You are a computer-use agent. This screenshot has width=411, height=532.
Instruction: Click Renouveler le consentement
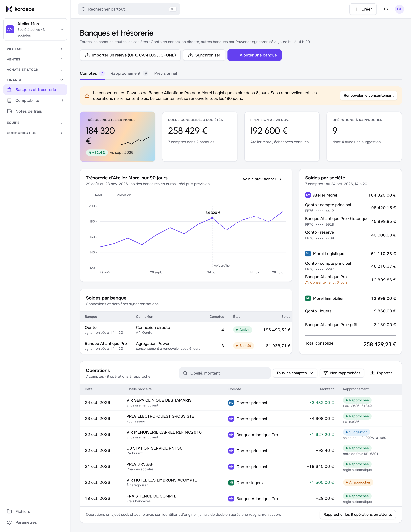(x=368, y=95)
